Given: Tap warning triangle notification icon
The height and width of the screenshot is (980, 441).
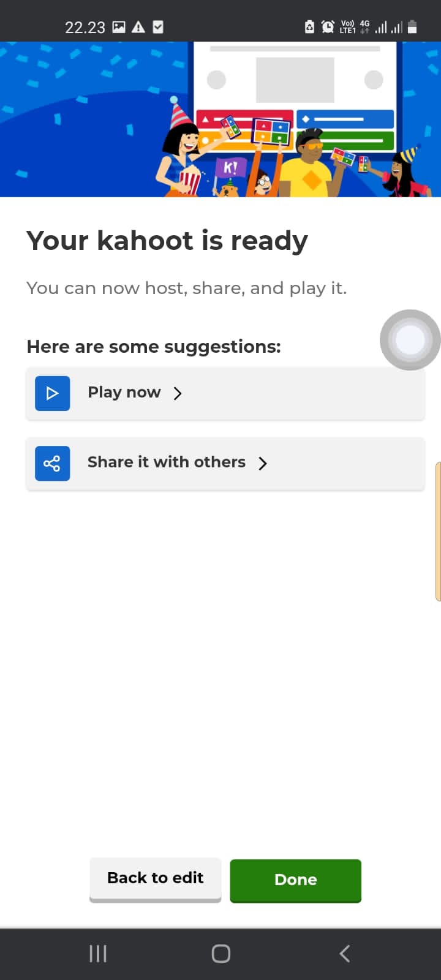Looking at the screenshot, I should pos(138,27).
